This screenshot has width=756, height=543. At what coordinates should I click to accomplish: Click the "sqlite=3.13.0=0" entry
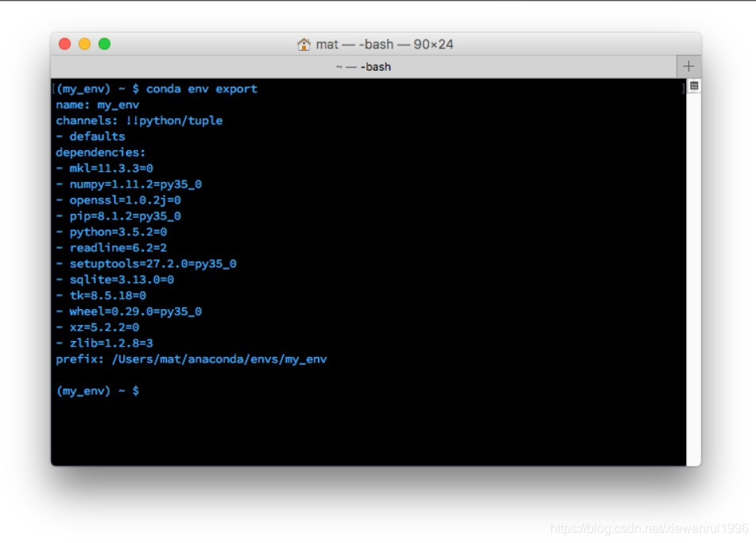pos(122,280)
